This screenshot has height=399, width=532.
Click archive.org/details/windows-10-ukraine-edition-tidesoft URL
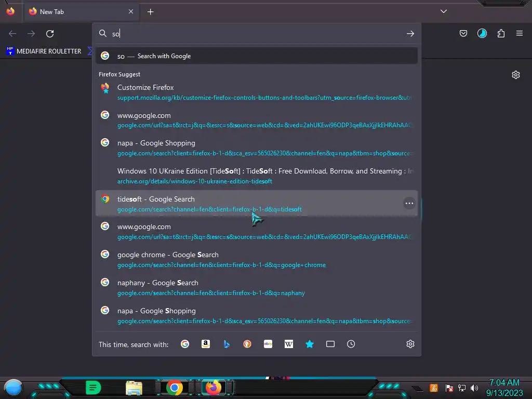[194, 181]
